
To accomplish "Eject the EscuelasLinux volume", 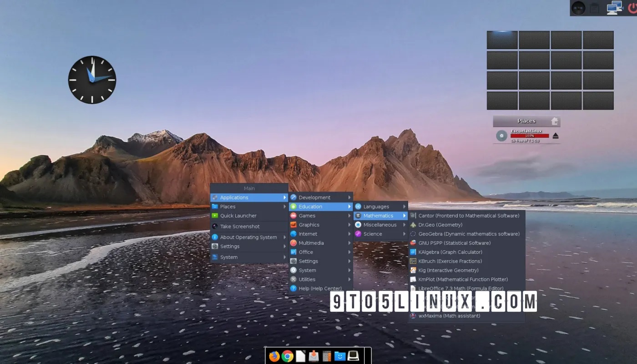I will point(555,136).
